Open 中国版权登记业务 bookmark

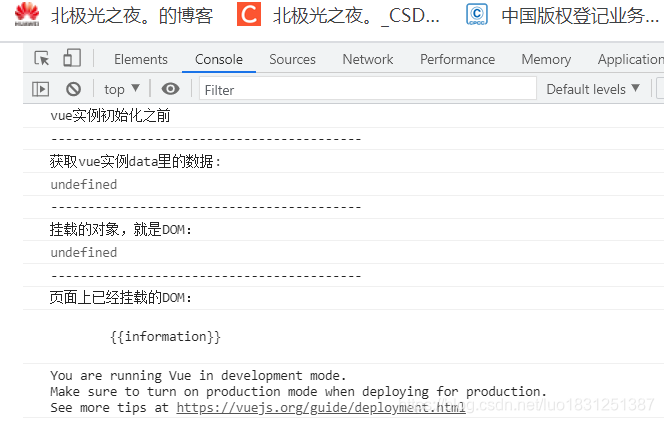coord(580,16)
